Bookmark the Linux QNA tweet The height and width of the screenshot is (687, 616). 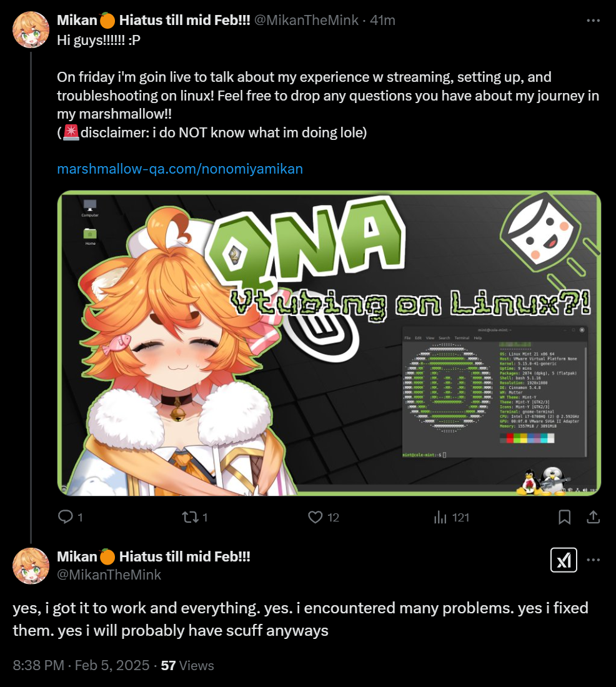[564, 518]
